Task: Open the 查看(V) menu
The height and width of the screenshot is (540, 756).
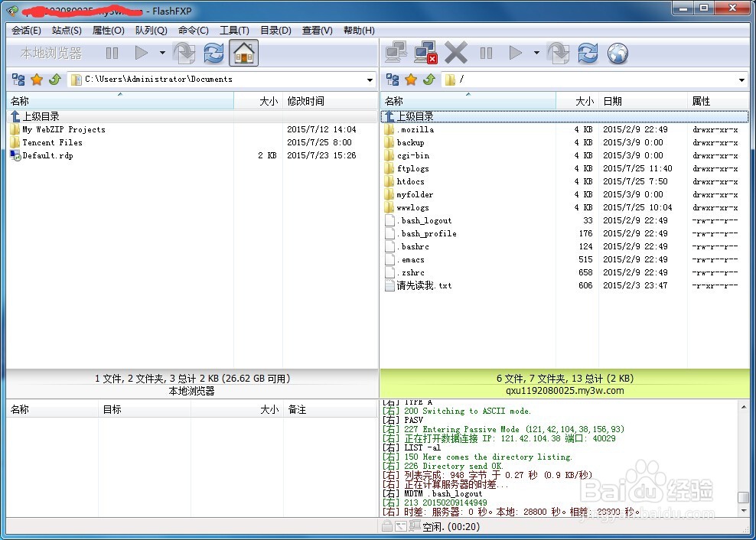Action: [x=318, y=31]
